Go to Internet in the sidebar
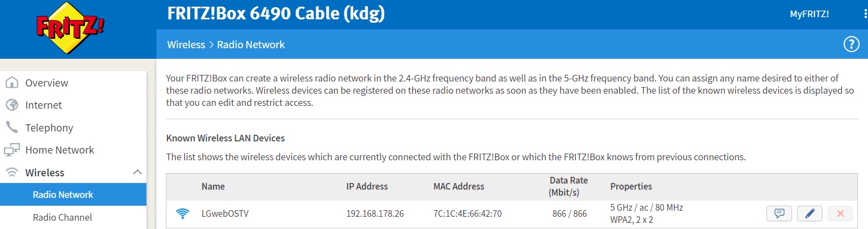This screenshot has width=868, height=229. [x=43, y=105]
